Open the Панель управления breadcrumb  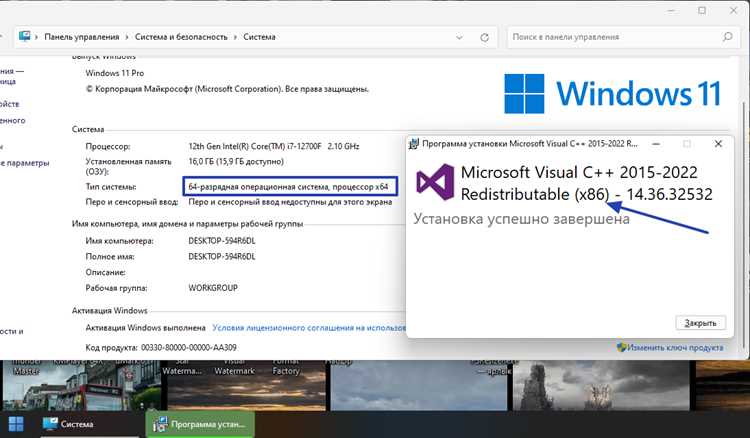pos(82,37)
